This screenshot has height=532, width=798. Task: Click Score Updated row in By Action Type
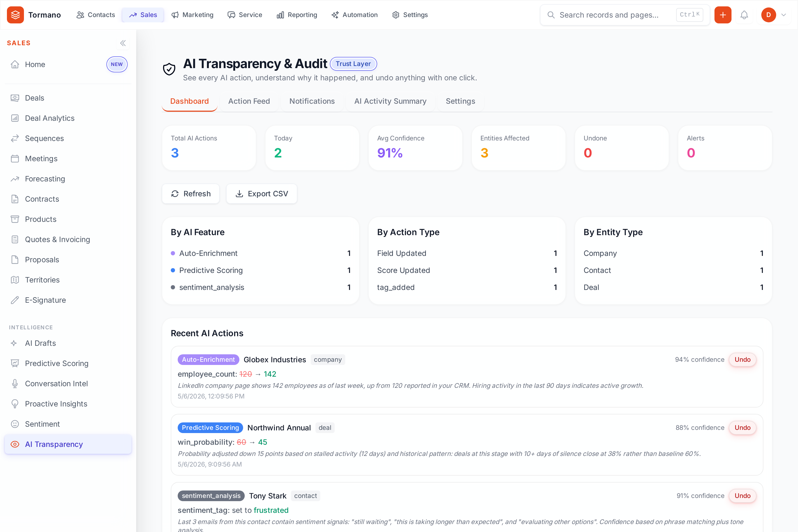pos(467,271)
